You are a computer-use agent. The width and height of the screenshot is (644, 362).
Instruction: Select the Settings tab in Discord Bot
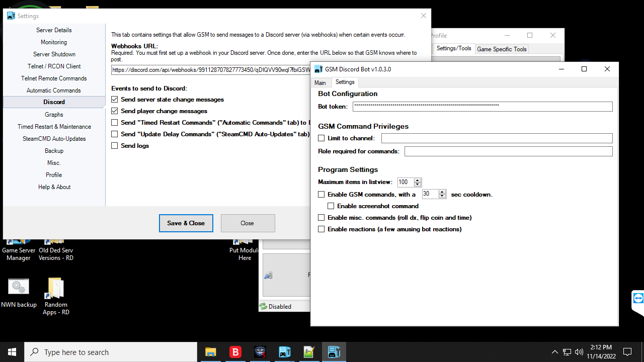point(345,82)
